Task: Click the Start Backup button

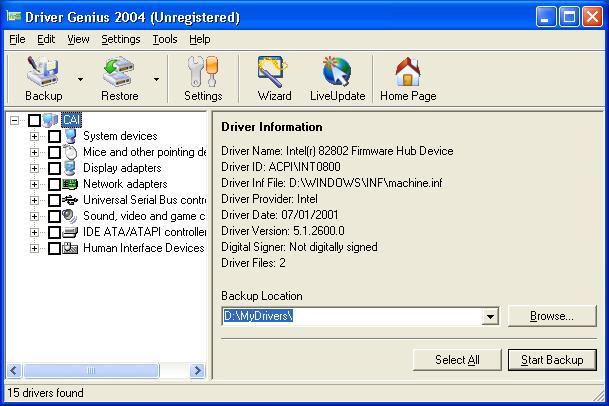Action: pos(552,360)
